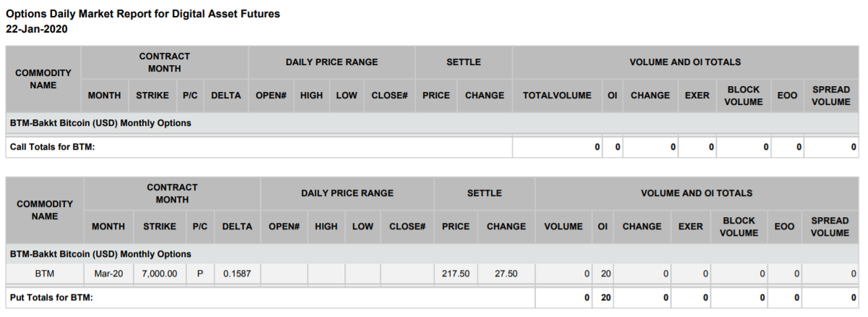Click BLOCK VOLUME header in call table

tap(744, 96)
